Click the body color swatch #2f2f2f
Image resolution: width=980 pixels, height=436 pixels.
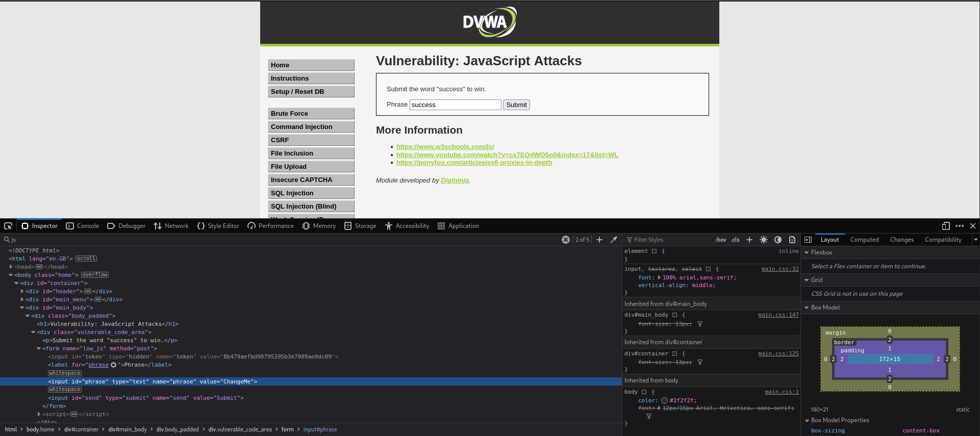(x=664, y=401)
